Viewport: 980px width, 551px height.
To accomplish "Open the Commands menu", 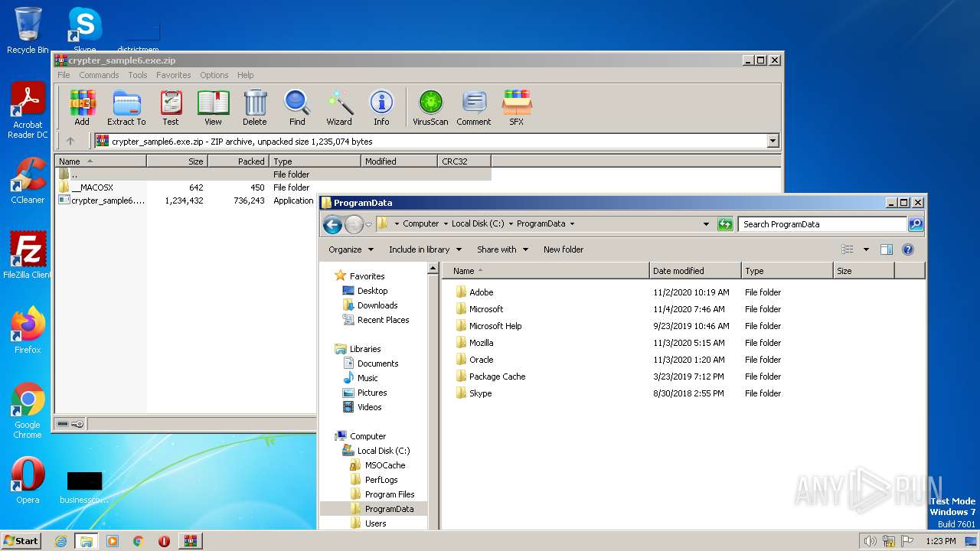I will [99, 75].
